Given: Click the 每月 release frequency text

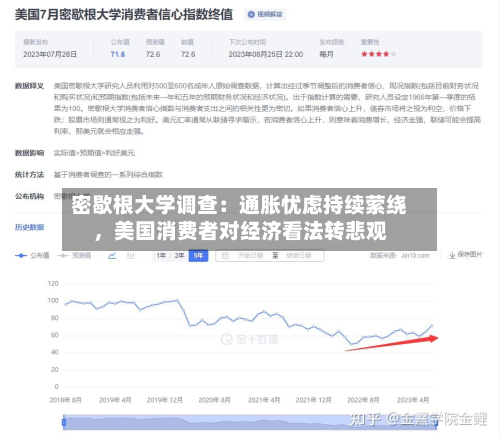Looking at the screenshot, I should pos(326,54).
